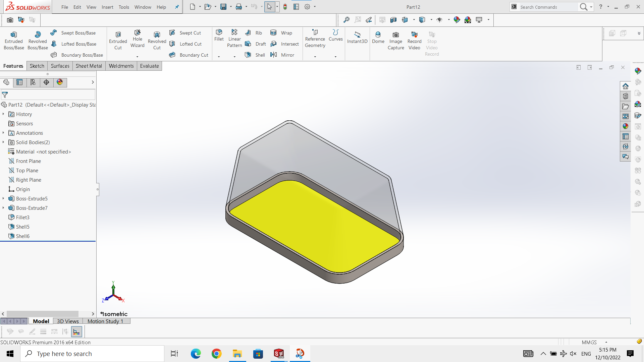Open the MMGS unit system dropdown

click(606, 342)
